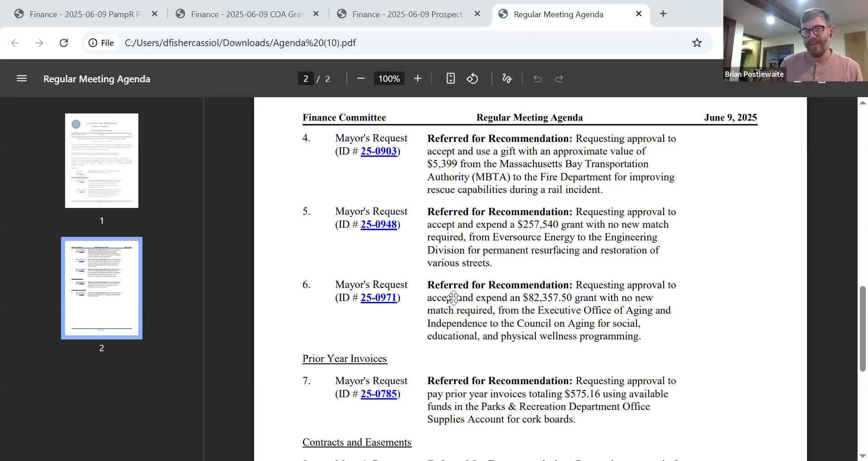The width and height of the screenshot is (868, 461).
Task: Click the fit to page icon
Action: click(x=450, y=79)
